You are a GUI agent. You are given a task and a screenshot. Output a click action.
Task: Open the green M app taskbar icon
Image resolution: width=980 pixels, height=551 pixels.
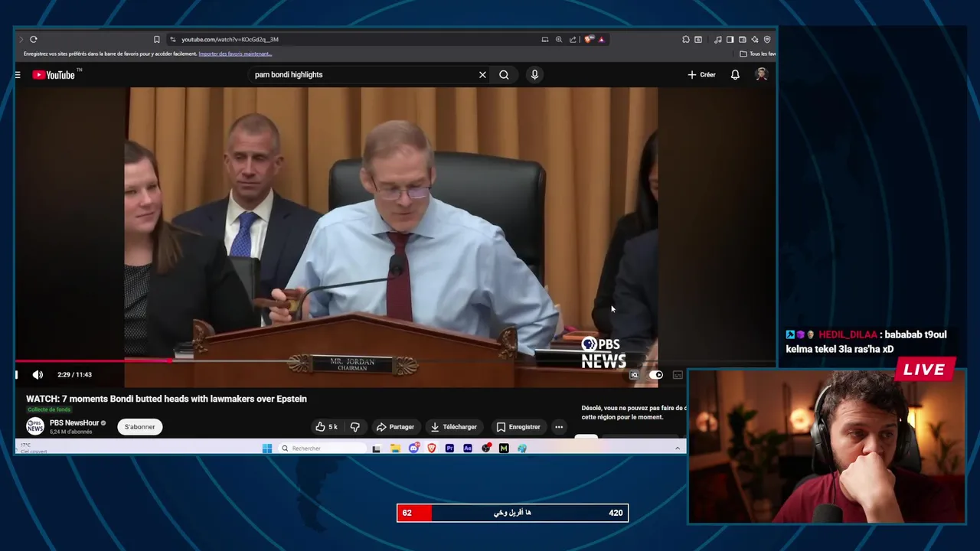pyautogui.click(x=504, y=448)
